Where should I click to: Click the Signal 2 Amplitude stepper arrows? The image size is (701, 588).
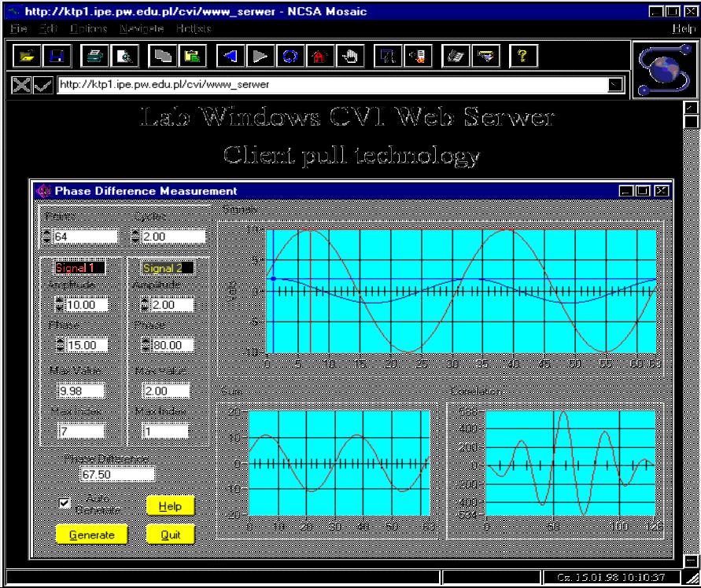(145, 304)
